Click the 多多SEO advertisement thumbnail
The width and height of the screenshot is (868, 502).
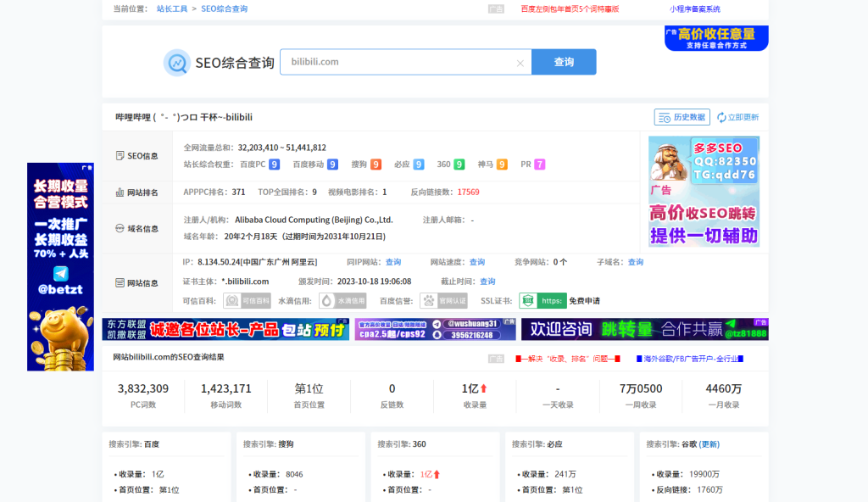[705, 191]
